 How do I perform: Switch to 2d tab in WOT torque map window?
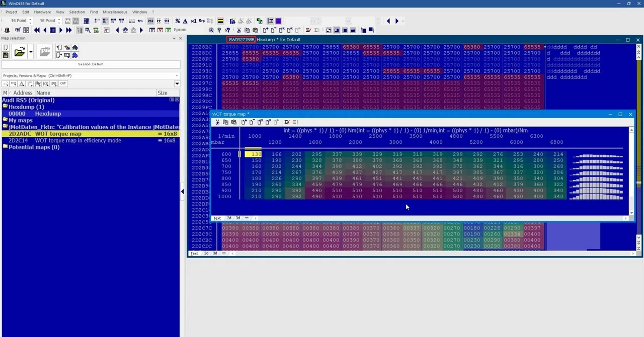(x=229, y=218)
